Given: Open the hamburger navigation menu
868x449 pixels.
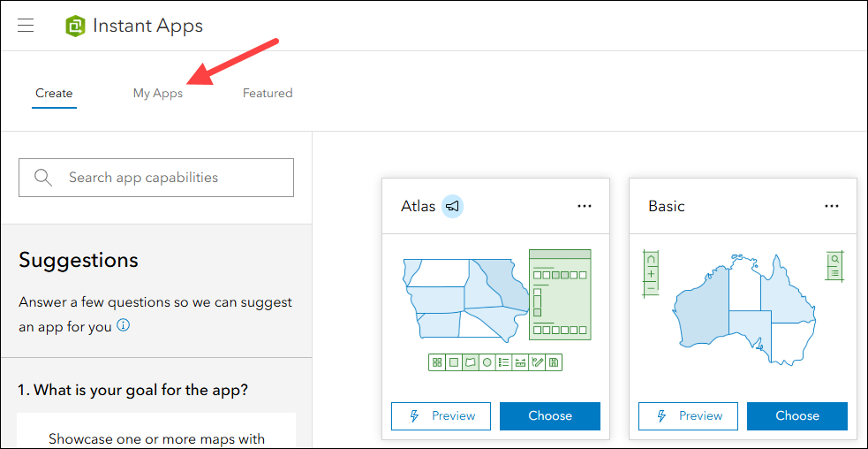Looking at the screenshot, I should click(26, 26).
